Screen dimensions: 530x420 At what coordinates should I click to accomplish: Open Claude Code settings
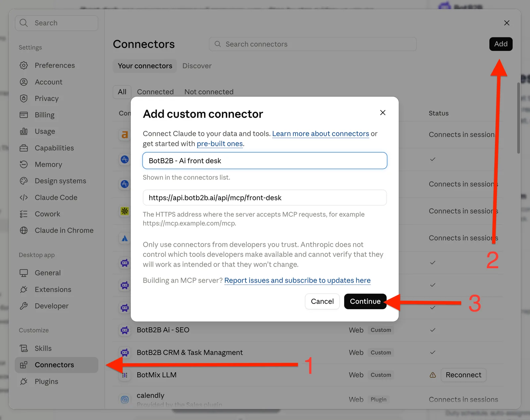click(x=56, y=197)
